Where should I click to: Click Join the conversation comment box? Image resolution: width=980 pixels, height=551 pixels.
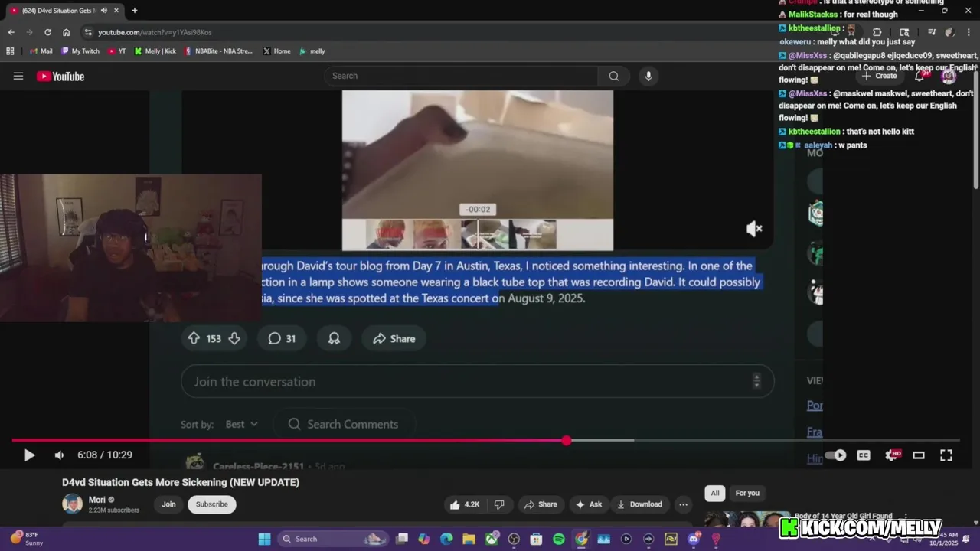[477, 381]
